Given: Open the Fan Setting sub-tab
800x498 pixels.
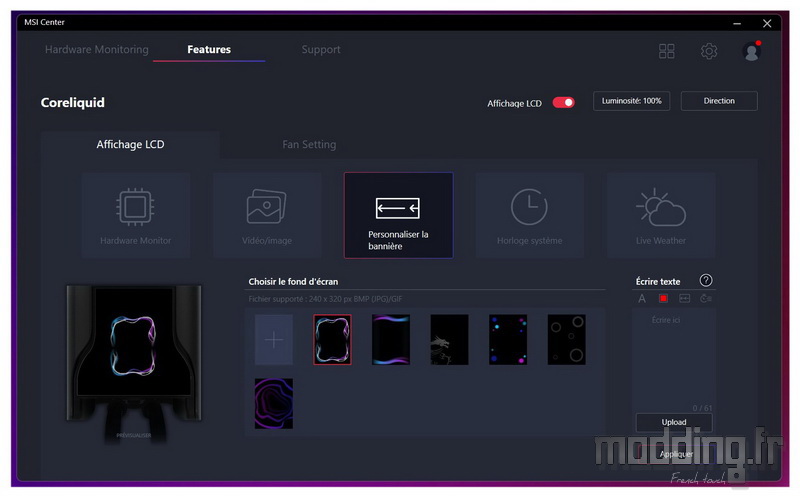Looking at the screenshot, I should (x=309, y=144).
